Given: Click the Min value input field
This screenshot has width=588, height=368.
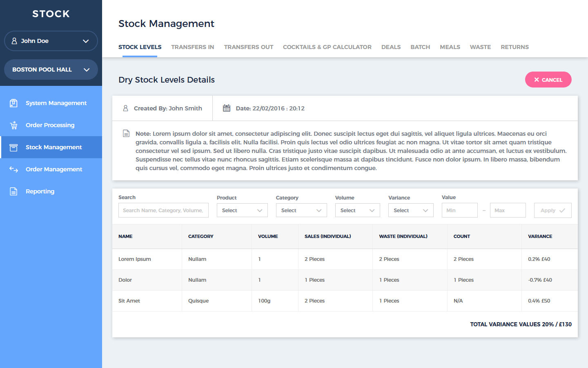Looking at the screenshot, I should [x=459, y=211].
